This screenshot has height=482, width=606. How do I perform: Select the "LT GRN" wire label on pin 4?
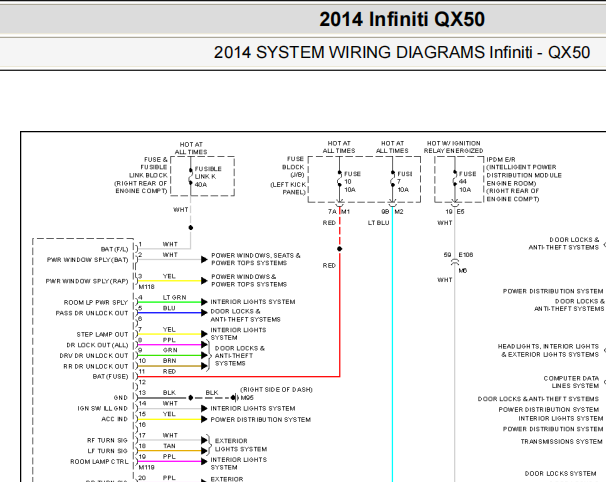pyautogui.click(x=174, y=297)
